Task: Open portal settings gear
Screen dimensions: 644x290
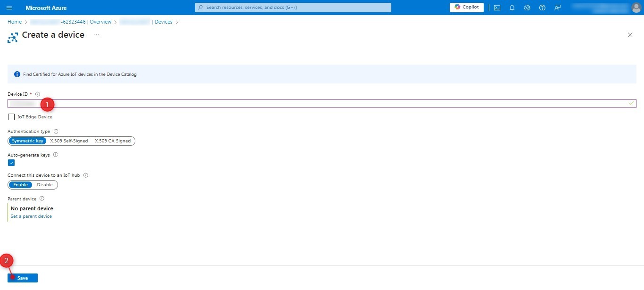Action: tap(527, 8)
